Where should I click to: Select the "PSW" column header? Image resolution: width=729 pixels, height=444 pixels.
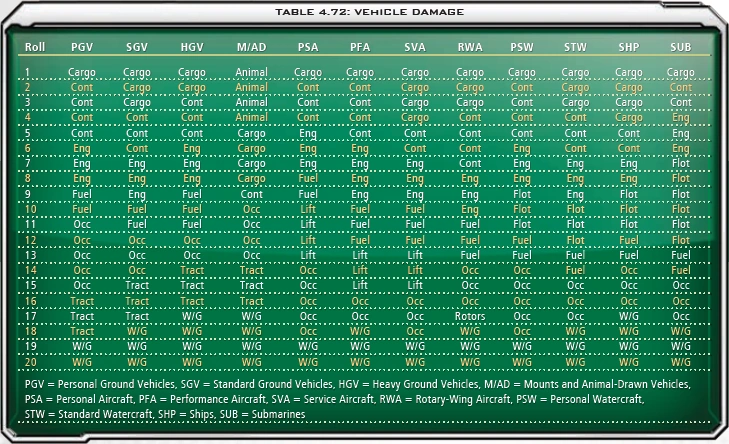(522, 47)
